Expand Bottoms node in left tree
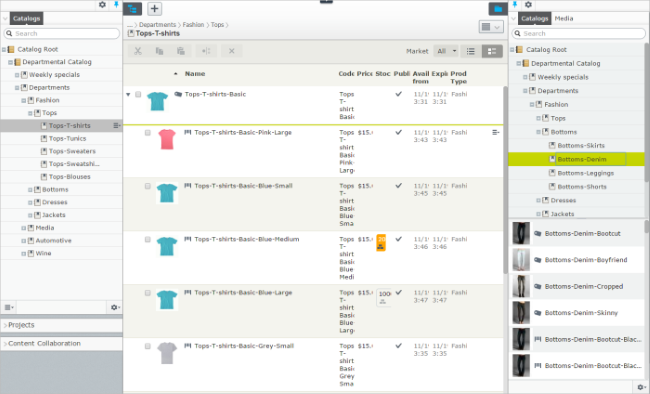The image size is (650, 394). tap(30, 190)
